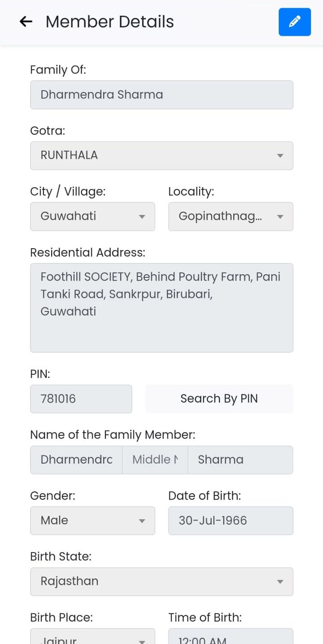Click the Middle Name field

click(x=155, y=460)
